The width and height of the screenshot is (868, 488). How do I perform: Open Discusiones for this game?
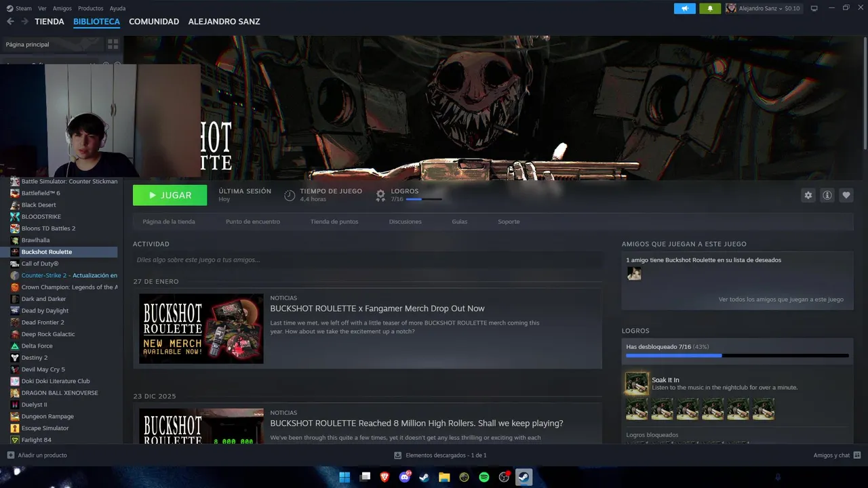pyautogui.click(x=406, y=222)
